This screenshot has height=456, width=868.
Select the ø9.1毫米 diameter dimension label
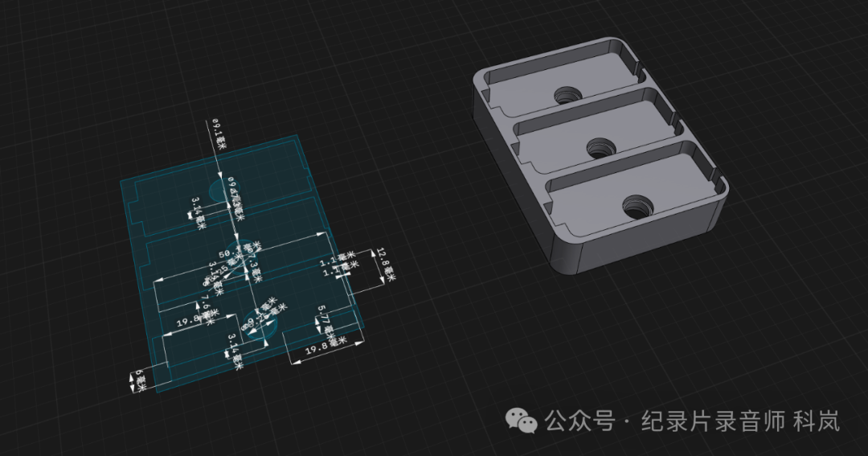pos(219,136)
